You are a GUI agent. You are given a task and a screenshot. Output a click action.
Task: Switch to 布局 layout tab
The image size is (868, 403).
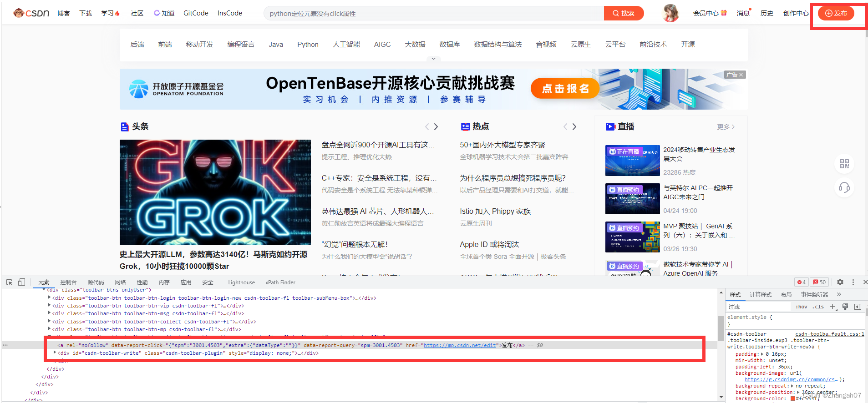[786, 295]
